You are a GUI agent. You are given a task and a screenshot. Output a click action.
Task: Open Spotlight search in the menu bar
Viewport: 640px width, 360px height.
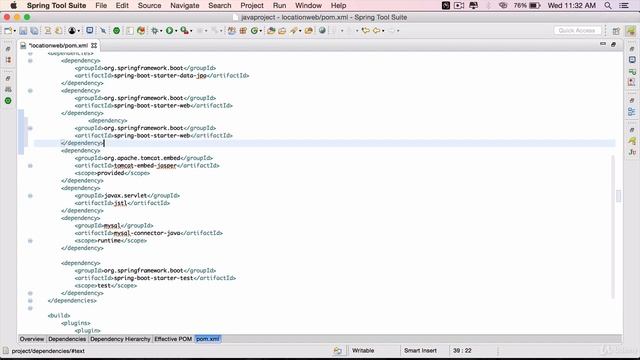click(608, 6)
